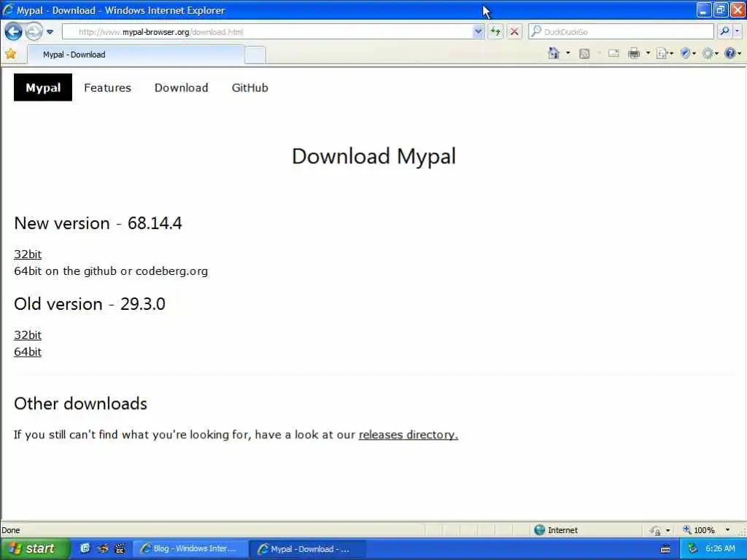This screenshot has height=560, width=747.
Task: Download 64bit build of old version 29.3.0
Action: (x=28, y=352)
